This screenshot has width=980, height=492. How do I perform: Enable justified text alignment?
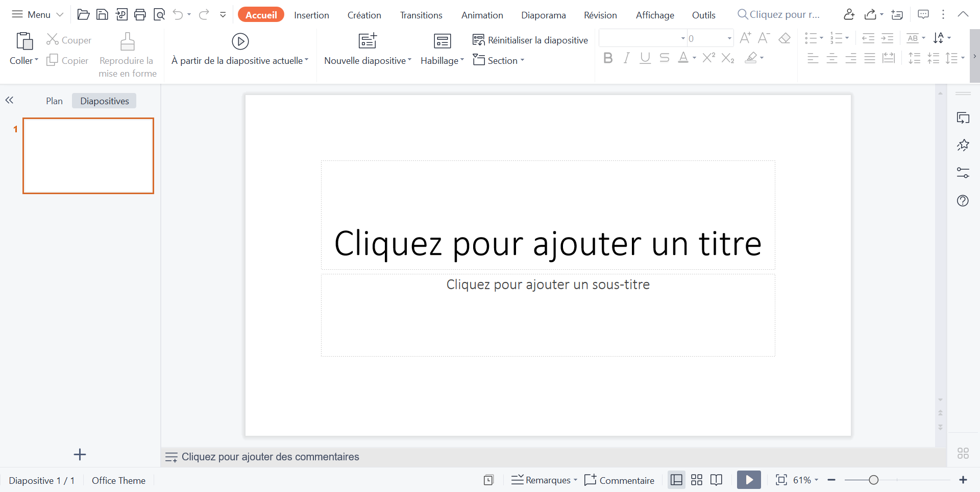tap(869, 58)
